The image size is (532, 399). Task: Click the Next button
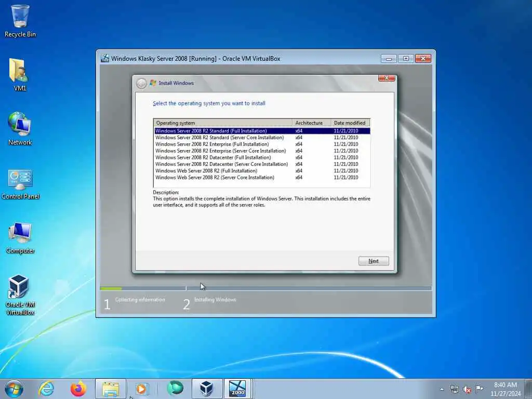coord(374,261)
